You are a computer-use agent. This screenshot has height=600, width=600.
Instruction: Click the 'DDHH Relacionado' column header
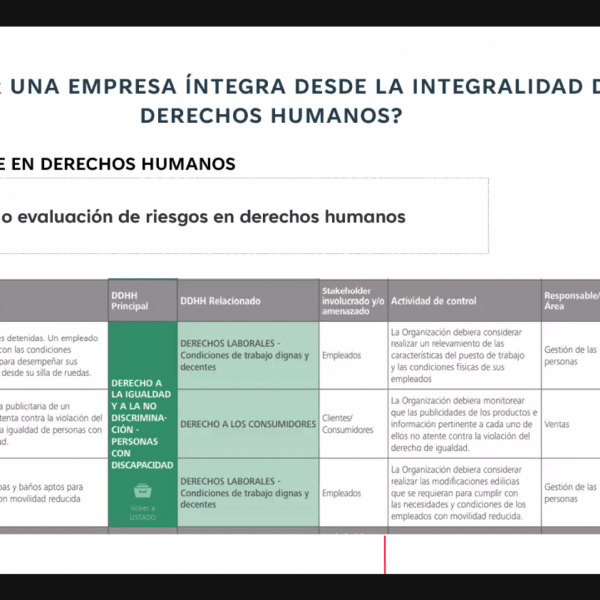coord(221,301)
